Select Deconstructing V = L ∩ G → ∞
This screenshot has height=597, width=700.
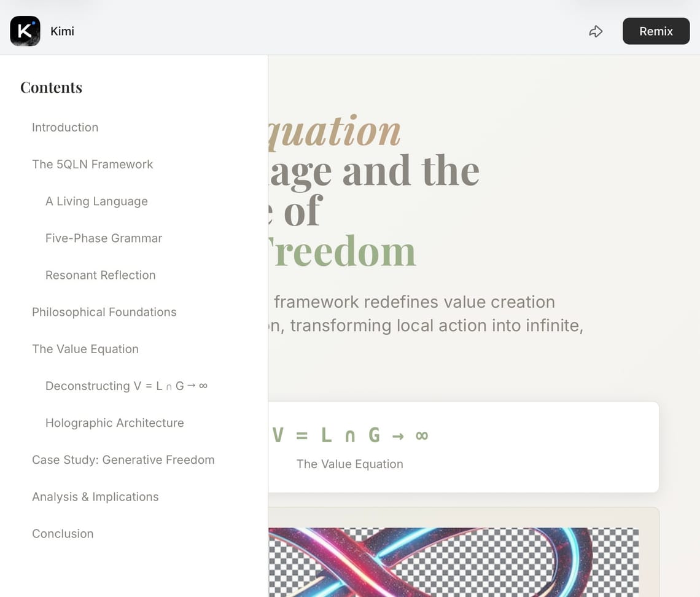(126, 386)
